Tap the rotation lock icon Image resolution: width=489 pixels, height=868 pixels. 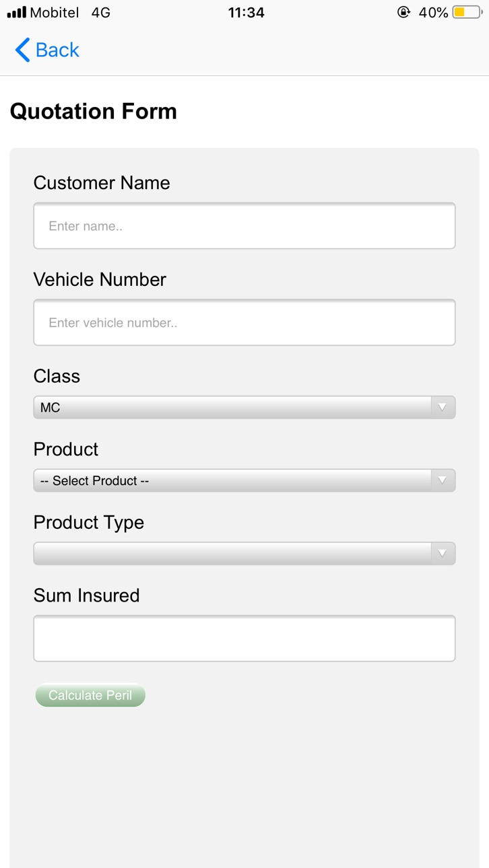coord(403,12)
